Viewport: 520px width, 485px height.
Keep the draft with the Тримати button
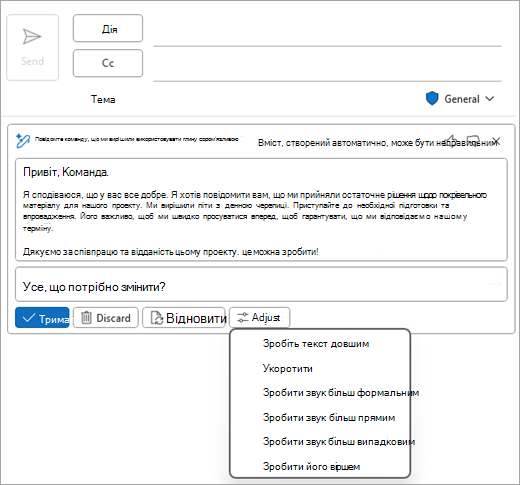42,318
